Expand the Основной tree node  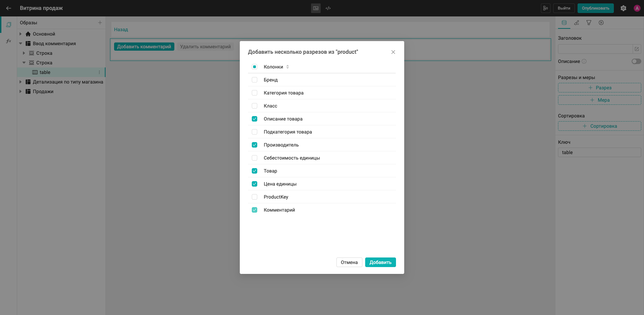point(21,34)
